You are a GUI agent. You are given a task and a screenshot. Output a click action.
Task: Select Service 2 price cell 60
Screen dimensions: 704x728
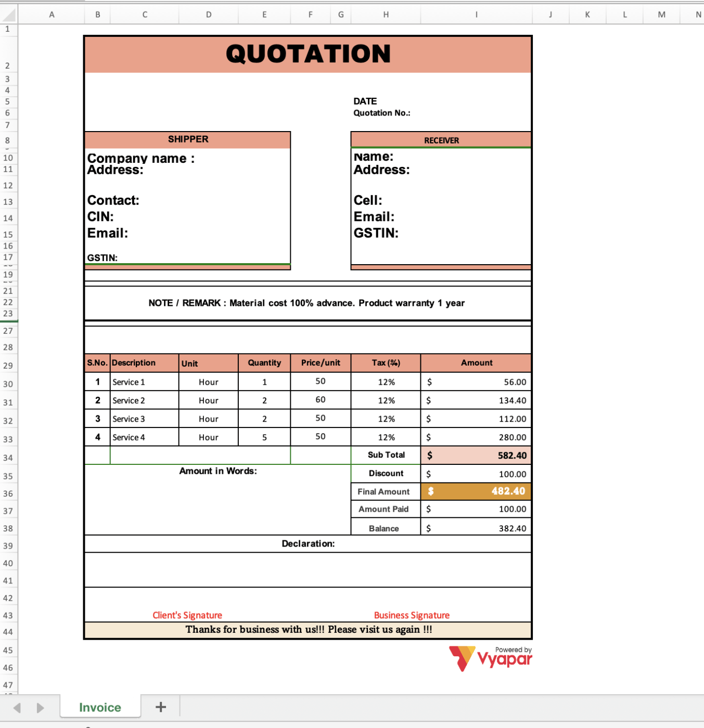coord(321,400)
